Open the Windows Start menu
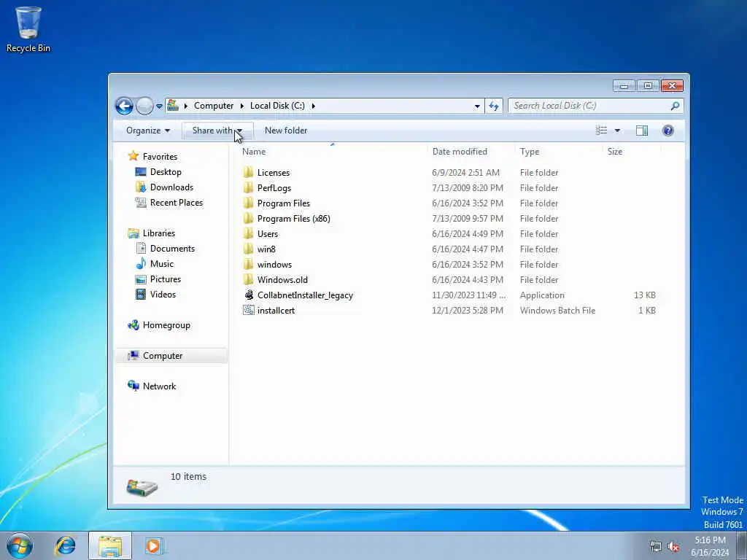The image size is (747, 560). pyautogui.click(x=20, y=545)
